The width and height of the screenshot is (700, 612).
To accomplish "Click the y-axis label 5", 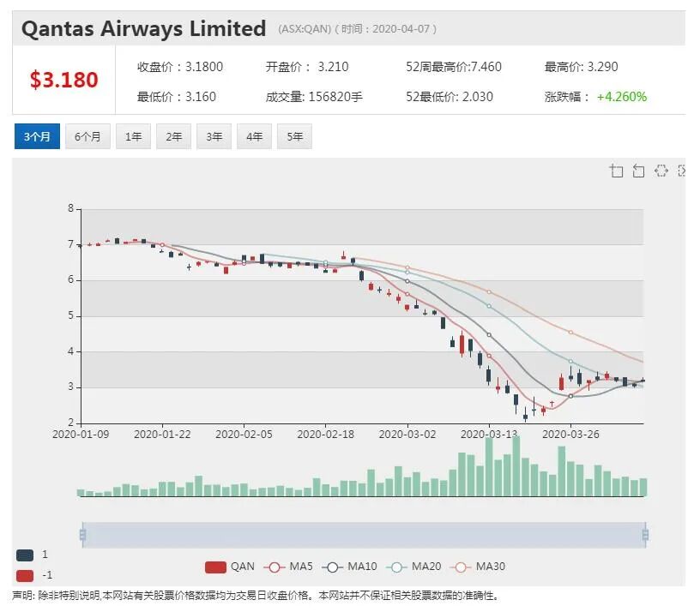I will (x=71, y=315).
